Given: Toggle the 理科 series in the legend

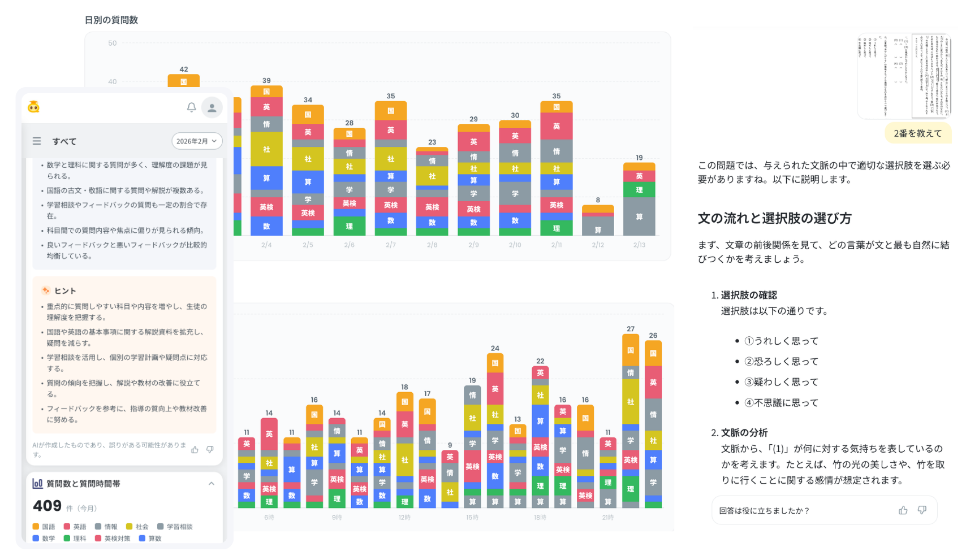Looking at the screenshot, I should [76, 539].
